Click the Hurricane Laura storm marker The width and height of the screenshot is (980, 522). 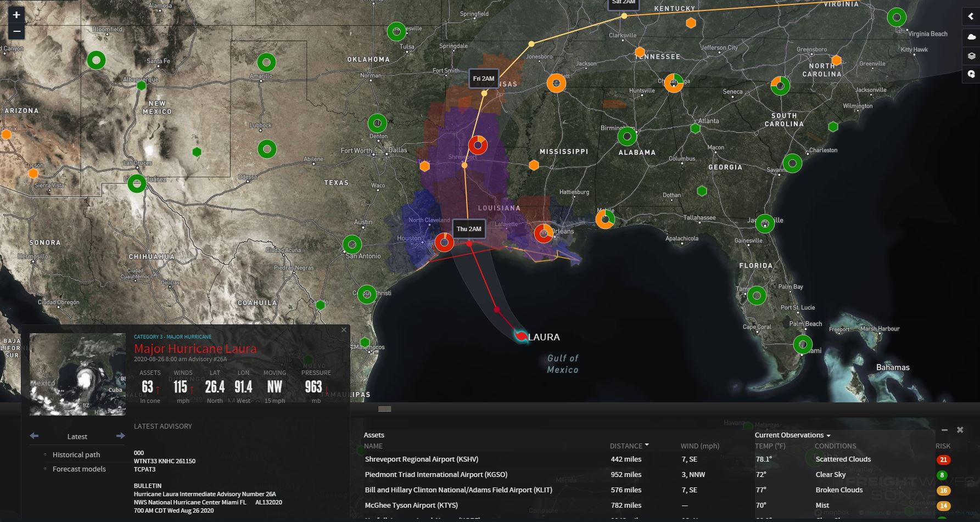[x=520, y=336]
